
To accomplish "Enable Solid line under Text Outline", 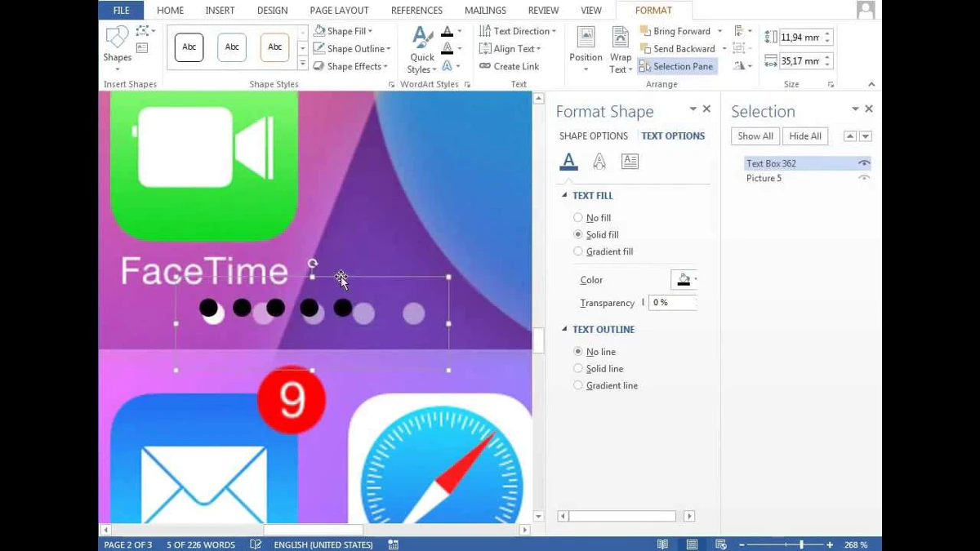I will [x=578, y=368].
